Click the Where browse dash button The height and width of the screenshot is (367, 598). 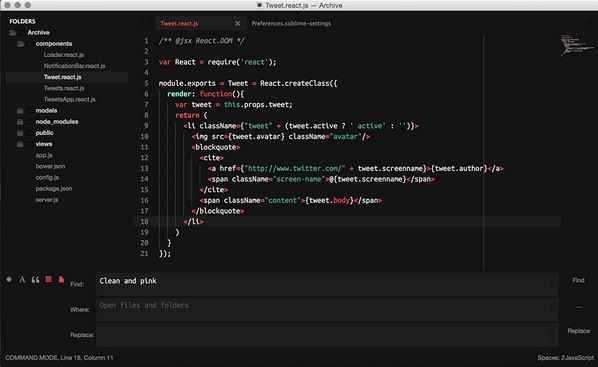coord(579,307)
